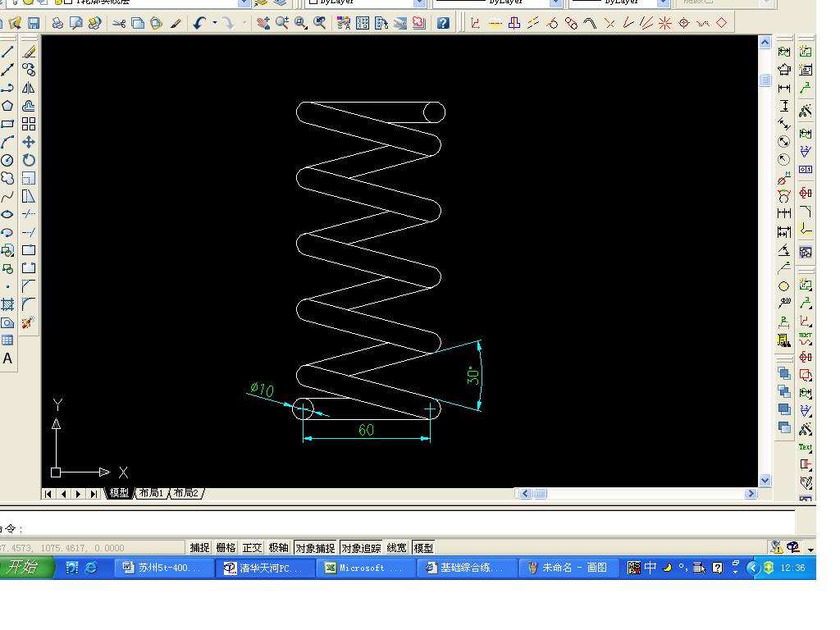Click the Pan realtime hand icon
The image size is (840, 630).
263,23
